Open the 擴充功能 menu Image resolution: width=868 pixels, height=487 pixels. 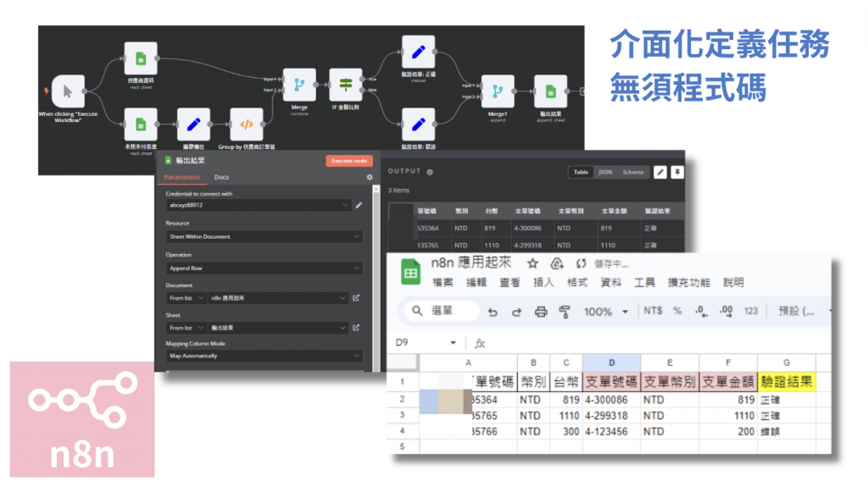click(x=688, y=283)
